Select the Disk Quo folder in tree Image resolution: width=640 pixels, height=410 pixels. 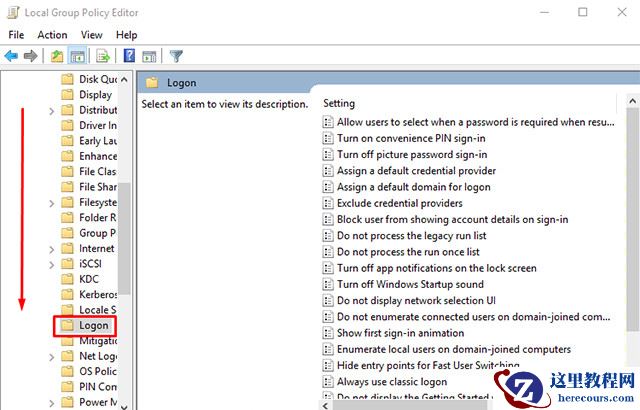coord(89,79)
